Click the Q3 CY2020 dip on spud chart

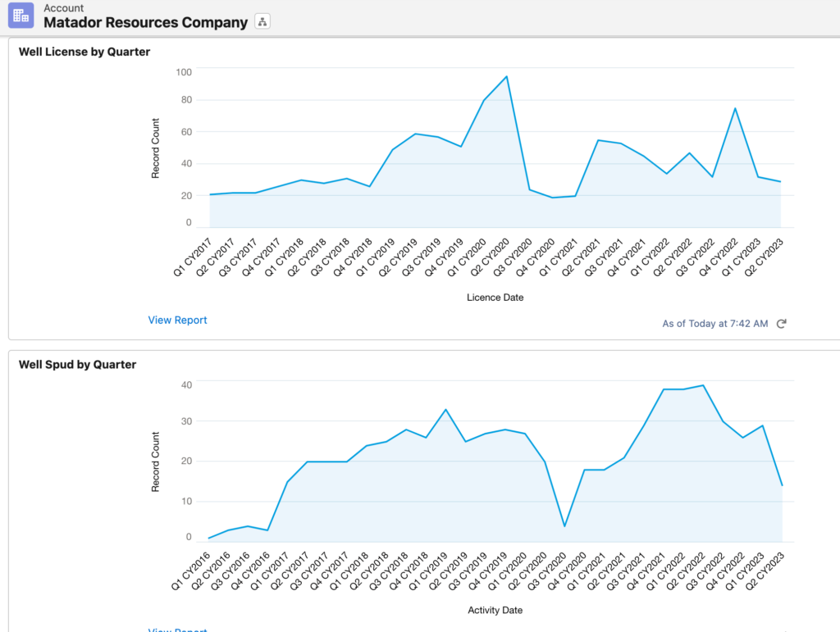[563, 525]
